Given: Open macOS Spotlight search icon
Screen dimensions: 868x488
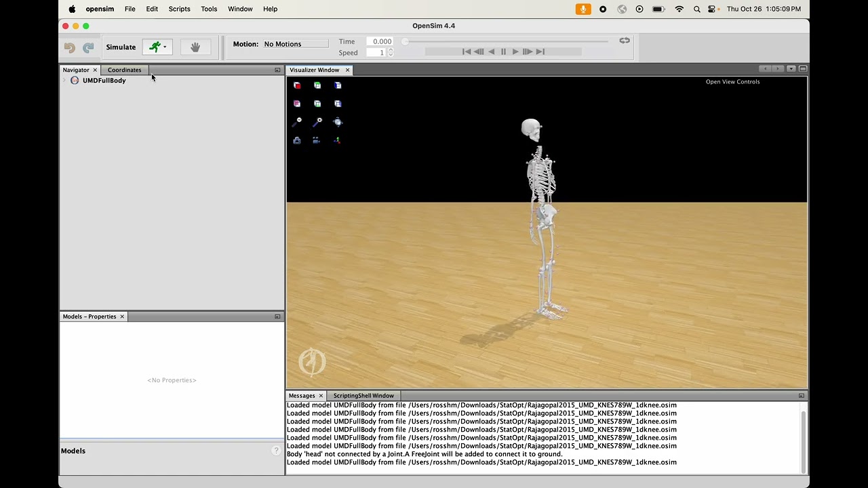Looking at the screenshot, I should 696,9.
